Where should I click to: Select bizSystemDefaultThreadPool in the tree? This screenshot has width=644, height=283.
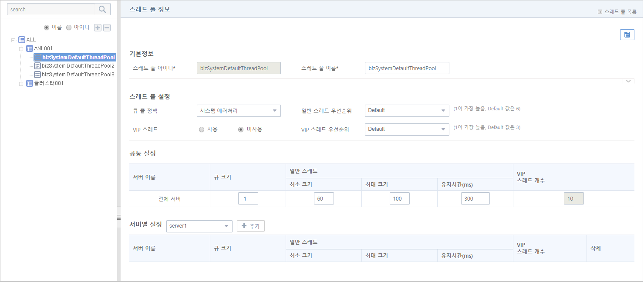point(78,57)
